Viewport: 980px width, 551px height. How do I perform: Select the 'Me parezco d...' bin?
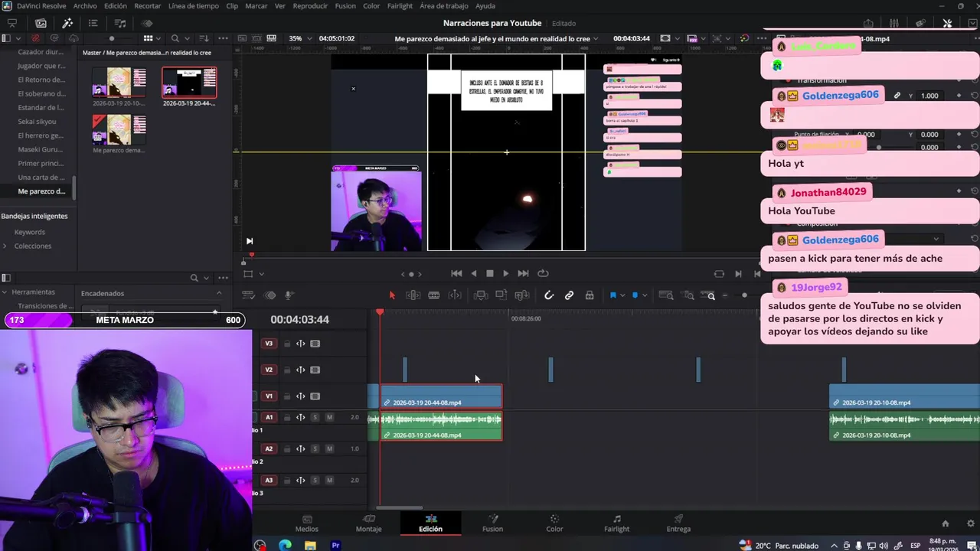pyautogui.click(x=41, y=191)
